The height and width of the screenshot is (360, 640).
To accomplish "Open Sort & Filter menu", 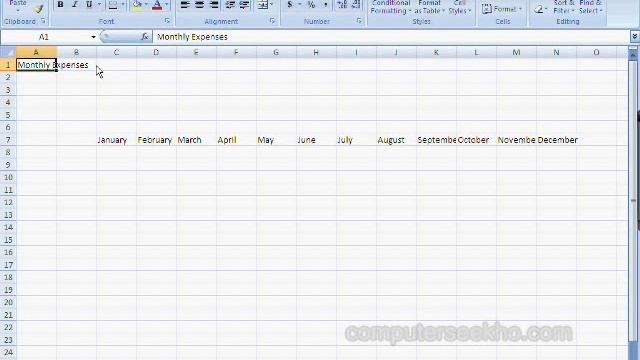I will pos(564,7).
